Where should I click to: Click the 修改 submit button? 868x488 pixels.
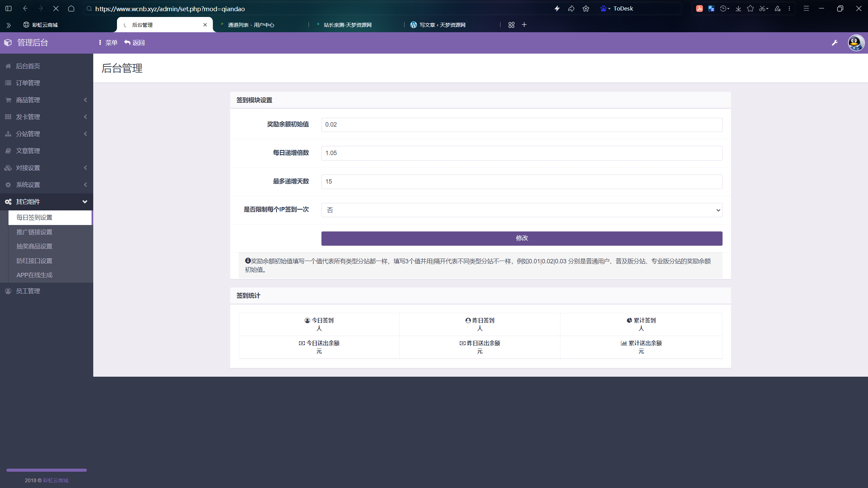click(x=521, y=239)
